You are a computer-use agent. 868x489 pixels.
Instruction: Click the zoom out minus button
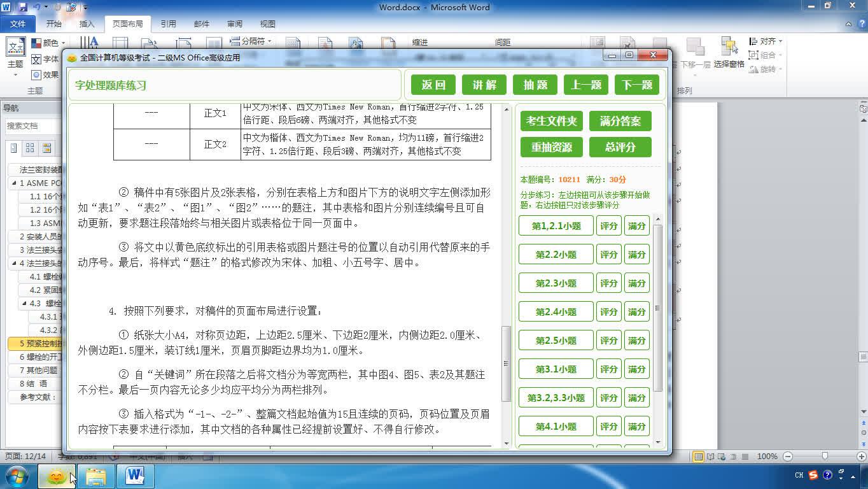point(788,456)
